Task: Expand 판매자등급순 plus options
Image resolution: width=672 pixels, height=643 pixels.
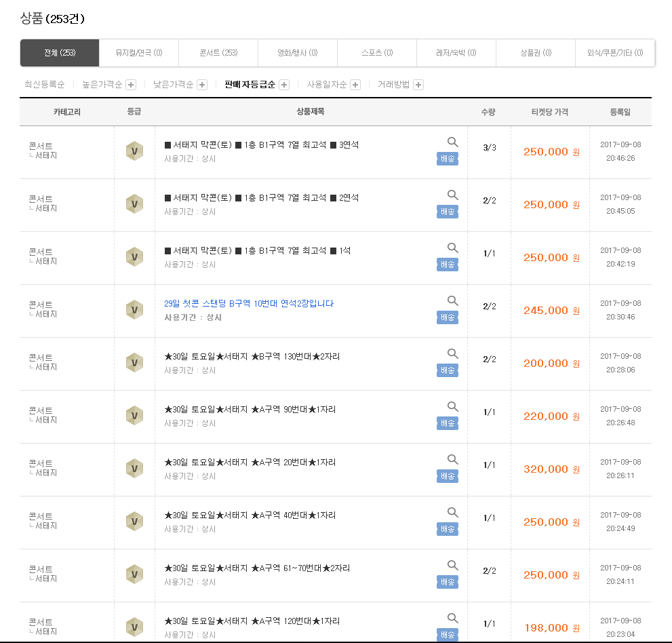Action: tap(283, 85)
